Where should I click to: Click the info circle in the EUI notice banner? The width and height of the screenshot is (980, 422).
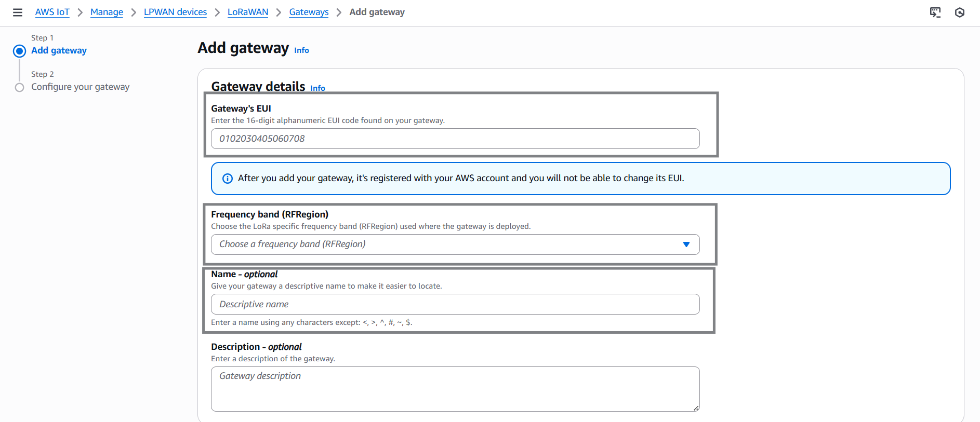(227, 178)
